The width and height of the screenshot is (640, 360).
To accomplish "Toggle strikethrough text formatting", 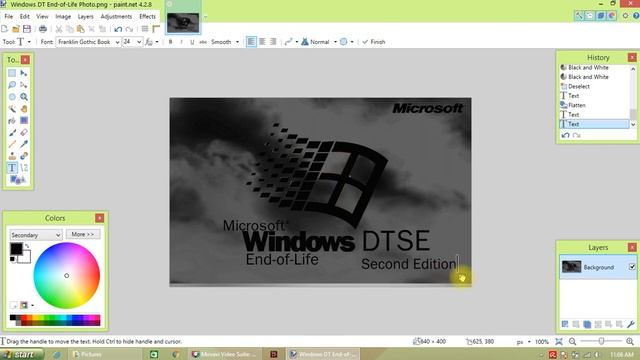I will click(x=203, y=42).
